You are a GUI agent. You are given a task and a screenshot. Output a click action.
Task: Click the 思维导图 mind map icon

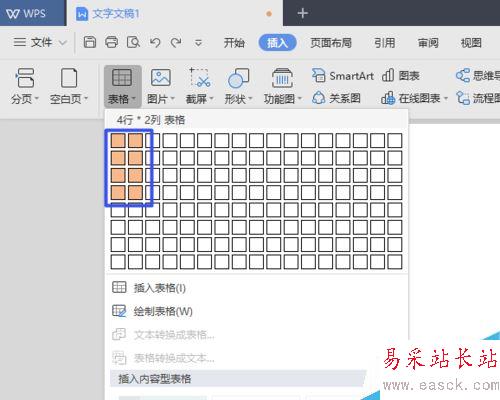pos(463,76)
